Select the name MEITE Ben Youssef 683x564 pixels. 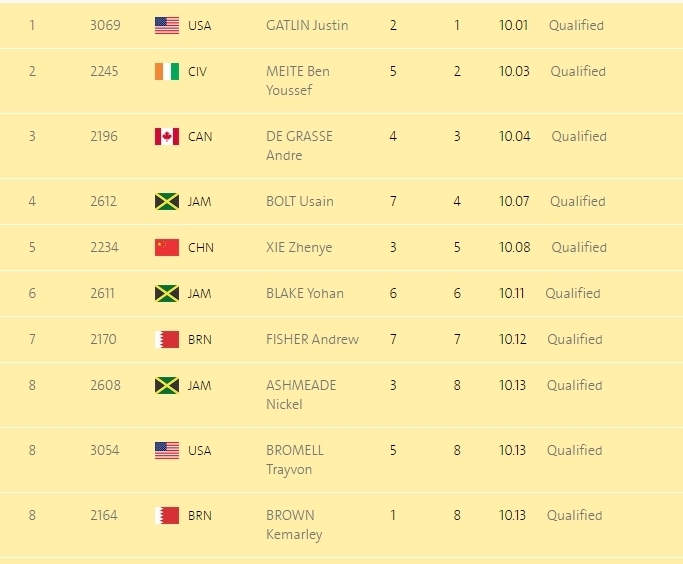click(x=298, y=81)
